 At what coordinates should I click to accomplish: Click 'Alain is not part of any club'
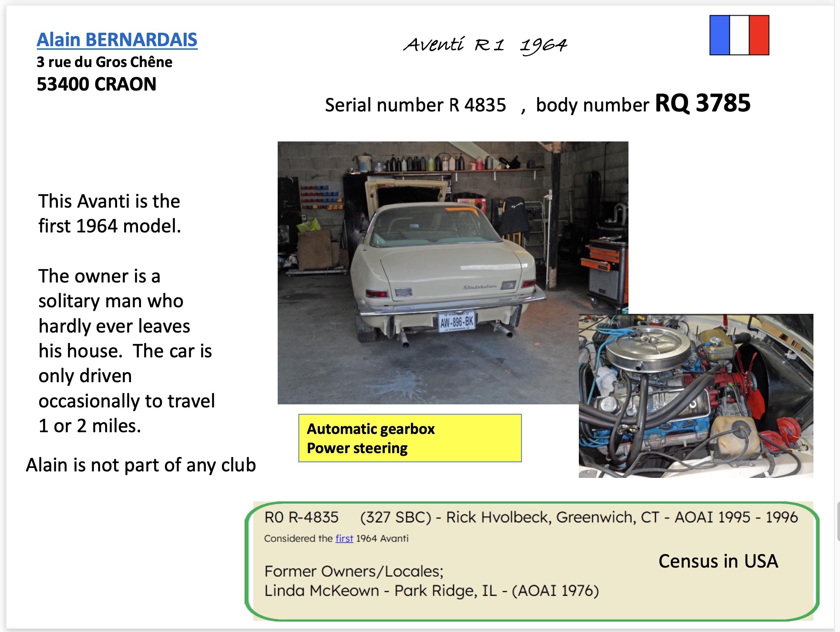click(141, 465)
